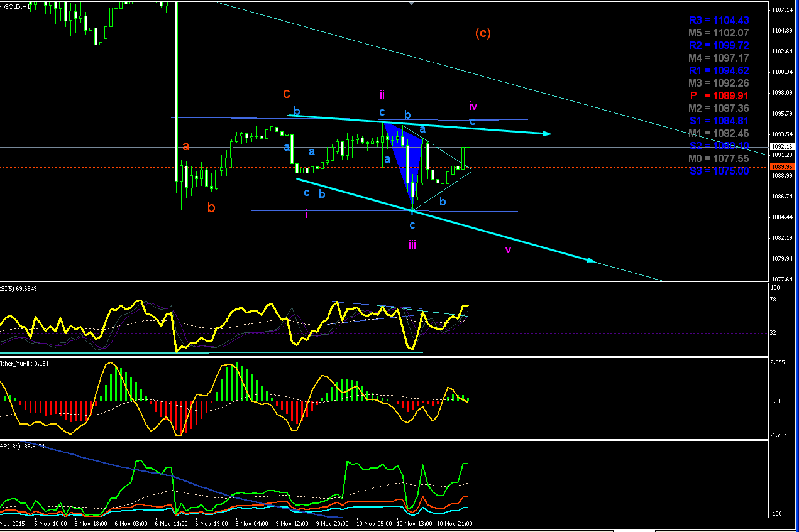
Task: Select the magenta i wave label
Action: point(307,214)
